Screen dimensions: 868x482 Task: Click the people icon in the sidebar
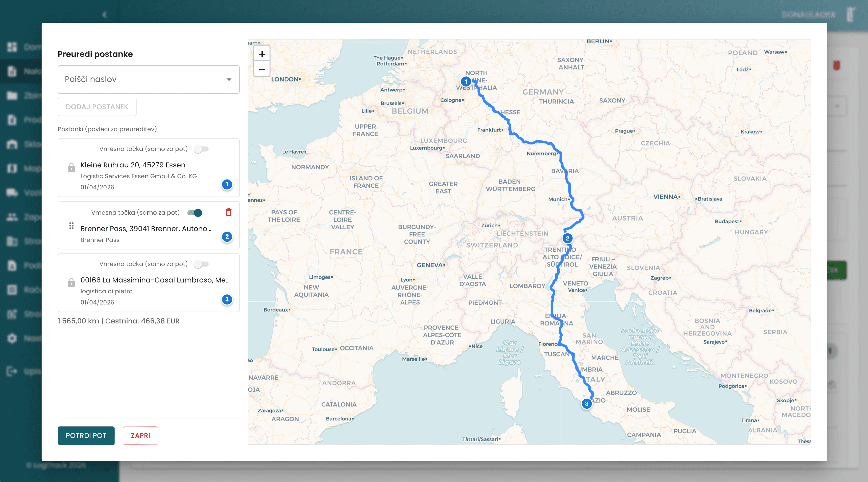click(12, 217)
